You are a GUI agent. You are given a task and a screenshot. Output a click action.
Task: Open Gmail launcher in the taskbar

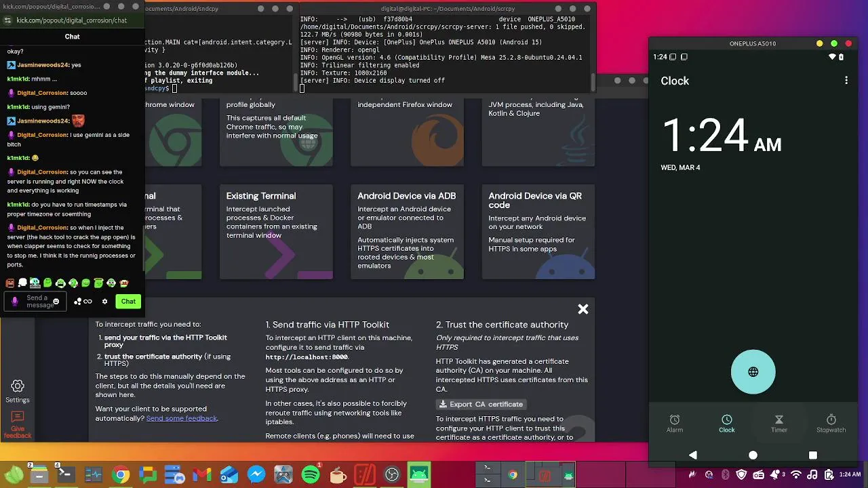(202, 475)
